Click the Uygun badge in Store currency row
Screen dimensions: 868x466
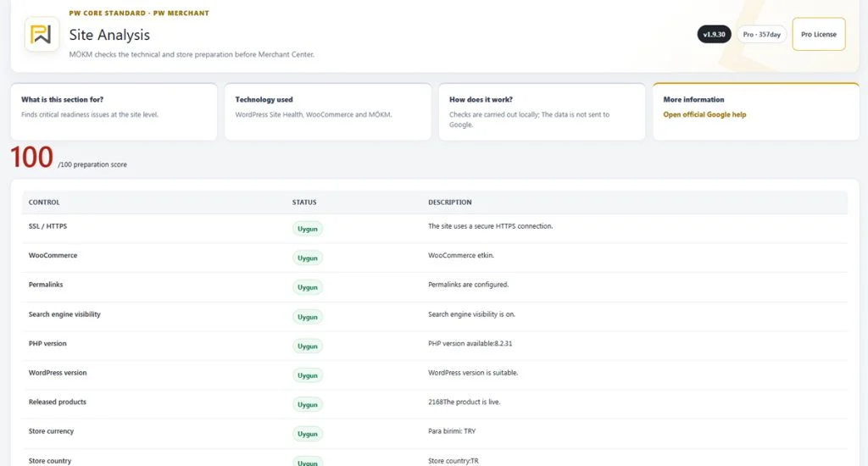tap(307, 434)
